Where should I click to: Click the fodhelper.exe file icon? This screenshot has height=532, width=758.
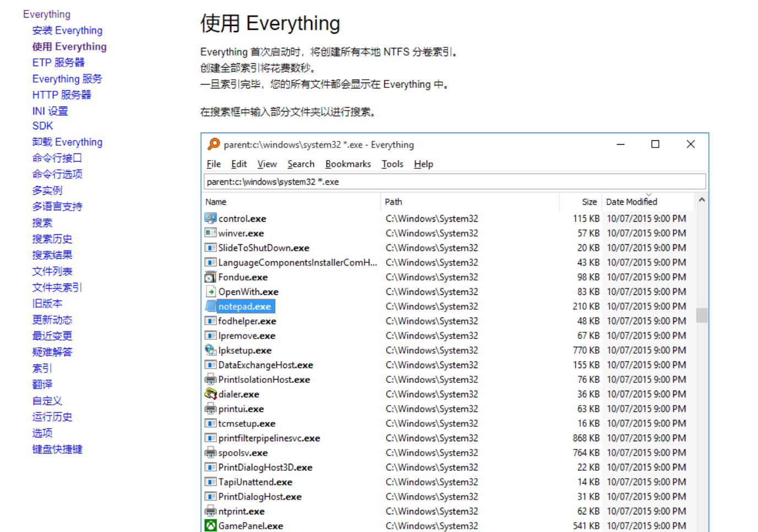(211, 321)
